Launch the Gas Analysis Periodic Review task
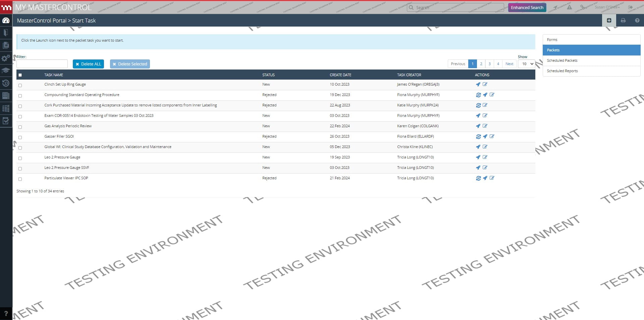Screen dimensions: 644x320 (x=478, y=126)
